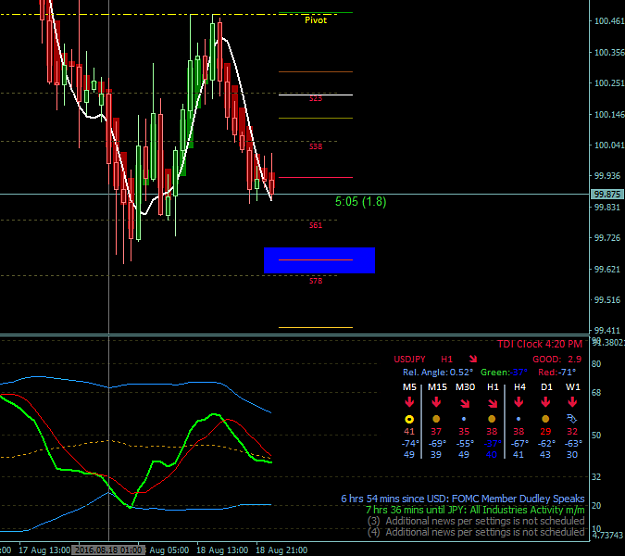Click the candle timer text 5:05 (1.8)
This screenshot has width=625, height=556.
coord(361,202)
